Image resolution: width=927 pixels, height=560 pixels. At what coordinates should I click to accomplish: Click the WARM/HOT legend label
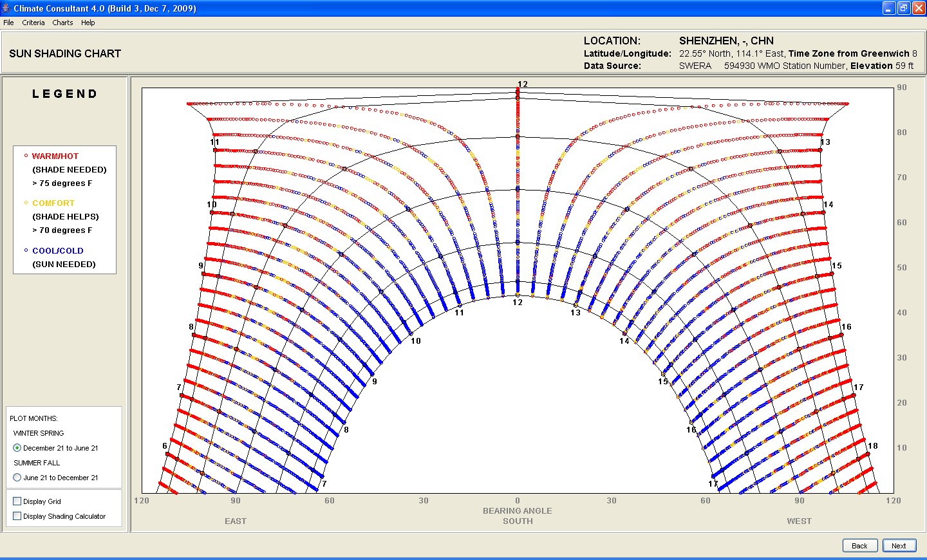click(55, 156)
